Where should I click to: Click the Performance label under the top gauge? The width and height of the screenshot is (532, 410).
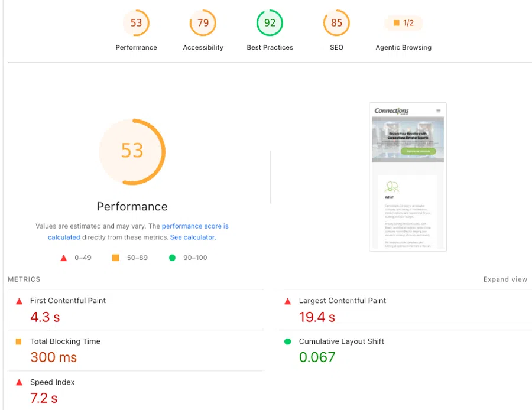pos(136,47)
